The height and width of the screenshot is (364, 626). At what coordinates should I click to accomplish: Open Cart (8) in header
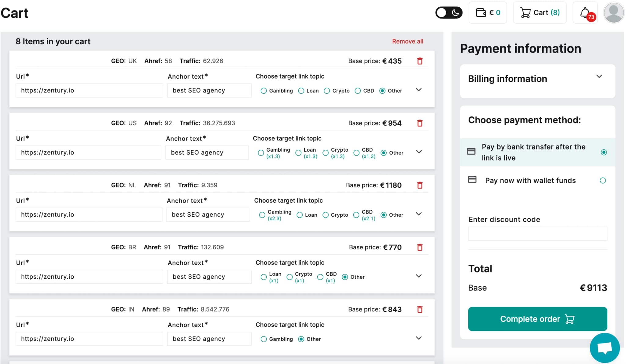pos(540,13)
